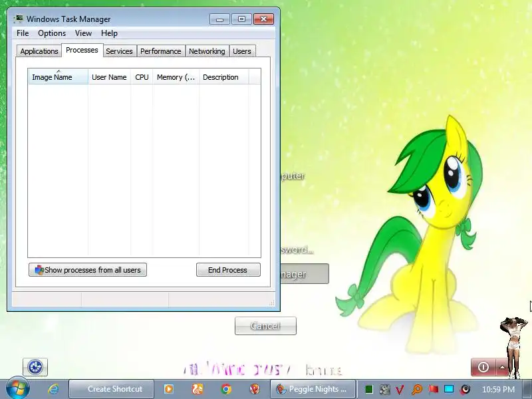
Task: Open the Windows Start orb
Action: pos(18,388)
